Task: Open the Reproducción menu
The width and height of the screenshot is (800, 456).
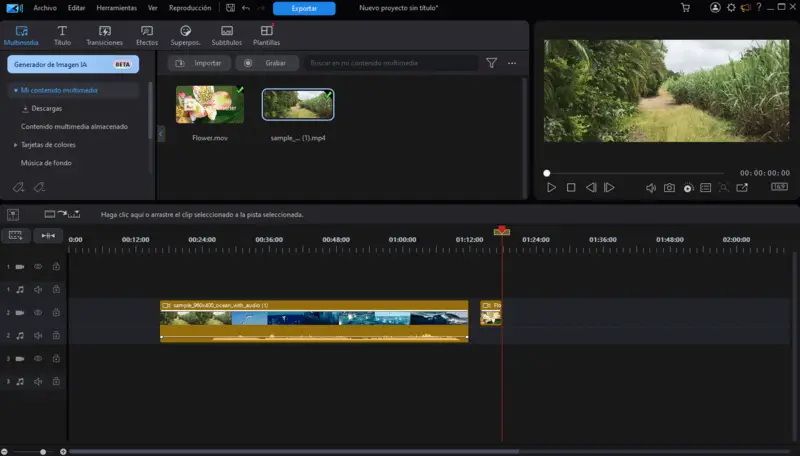Action: [190, 8]
